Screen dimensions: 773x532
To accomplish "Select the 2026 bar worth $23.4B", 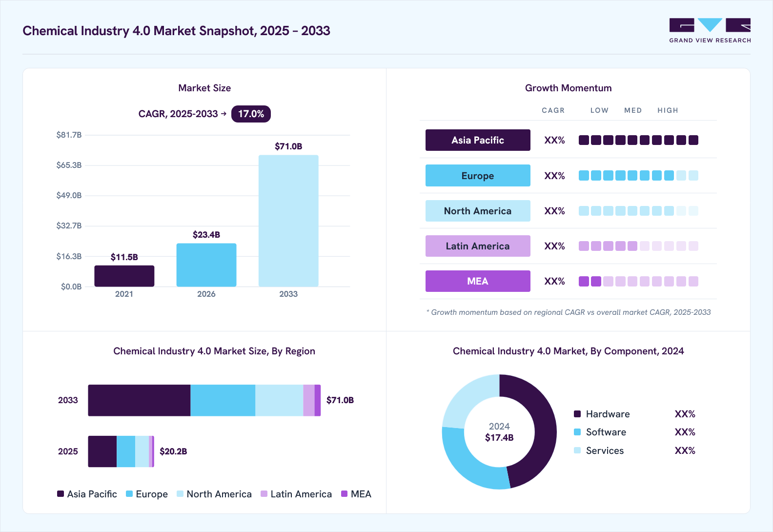I will [x=206, y=265].
